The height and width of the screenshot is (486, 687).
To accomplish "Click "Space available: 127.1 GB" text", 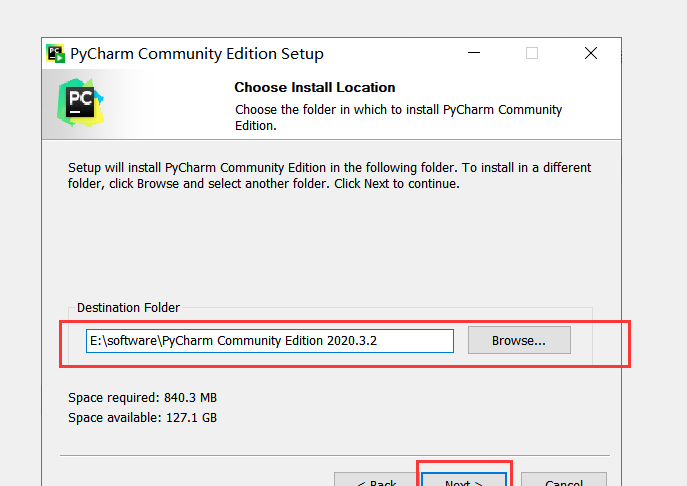I will pyautogui.click(x=142, y=418).
